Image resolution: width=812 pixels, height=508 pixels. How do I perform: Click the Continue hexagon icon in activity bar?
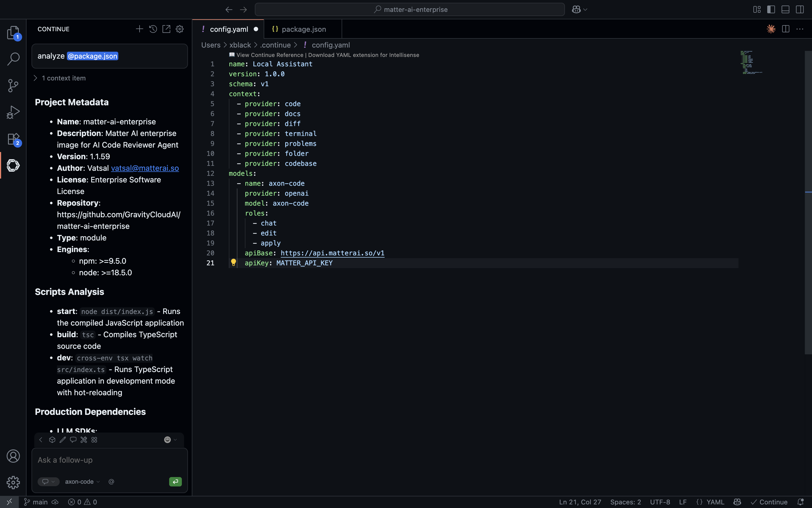pos(13,165)
